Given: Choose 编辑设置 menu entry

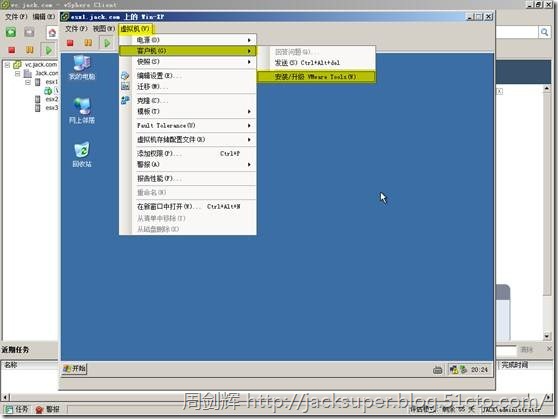Looking at the screenshot, I should pos(188,75).
